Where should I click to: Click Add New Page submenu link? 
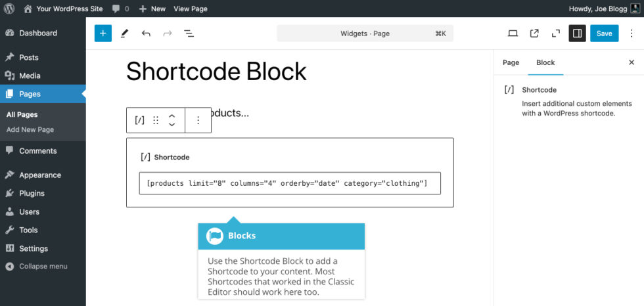coord(30,129)
